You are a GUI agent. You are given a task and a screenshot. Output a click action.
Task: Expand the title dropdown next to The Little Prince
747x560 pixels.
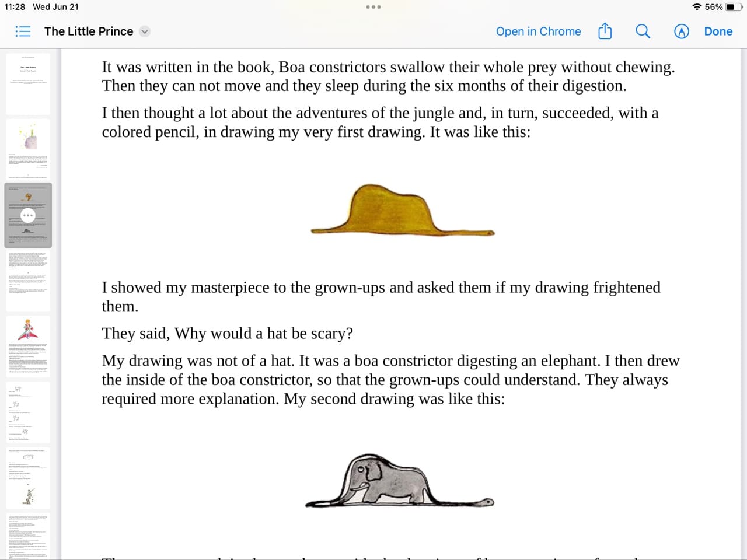point(144,32)
